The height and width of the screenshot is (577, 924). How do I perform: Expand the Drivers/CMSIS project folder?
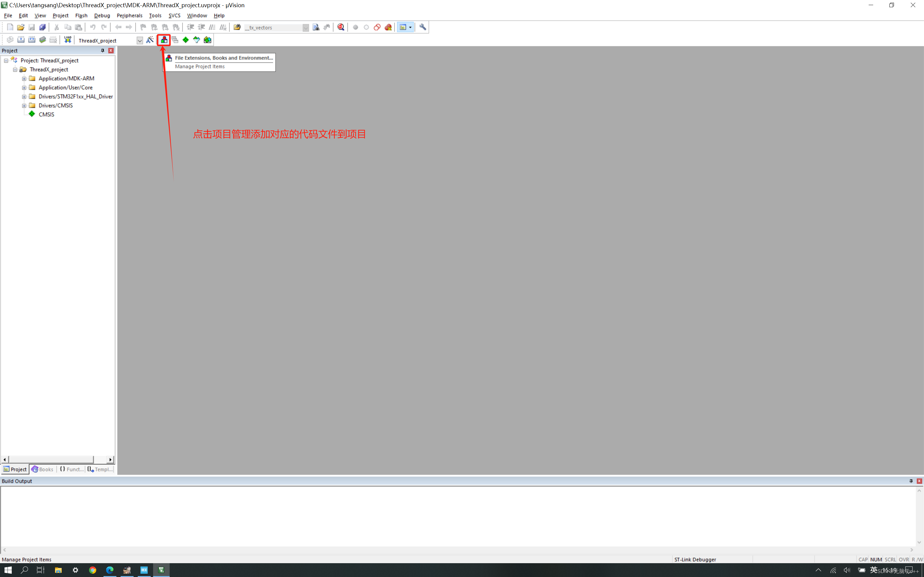tap(24, 105)
